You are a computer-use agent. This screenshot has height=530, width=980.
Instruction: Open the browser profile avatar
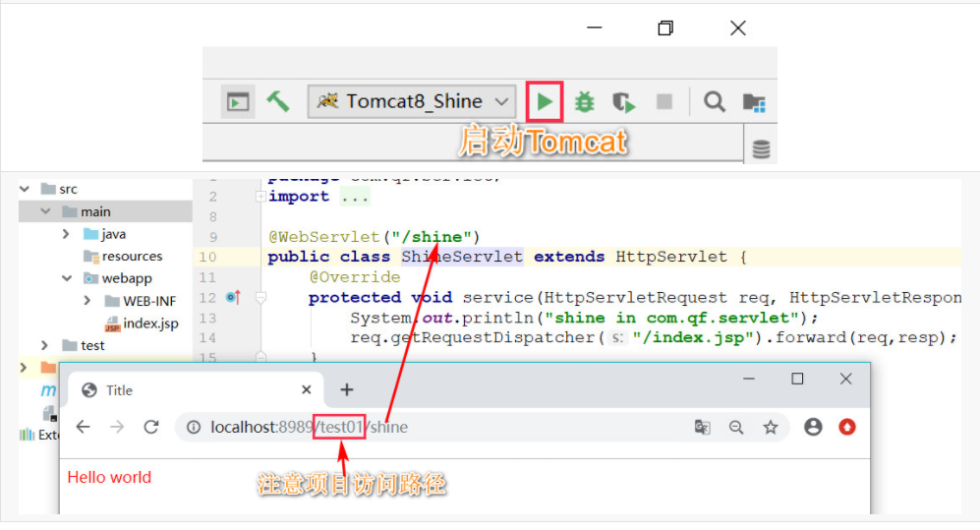[813, 427]
